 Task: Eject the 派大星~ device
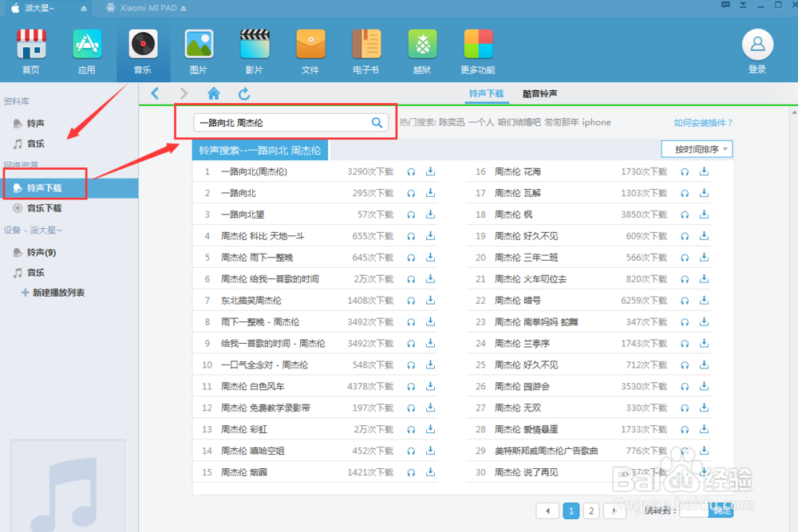[84, 8]
